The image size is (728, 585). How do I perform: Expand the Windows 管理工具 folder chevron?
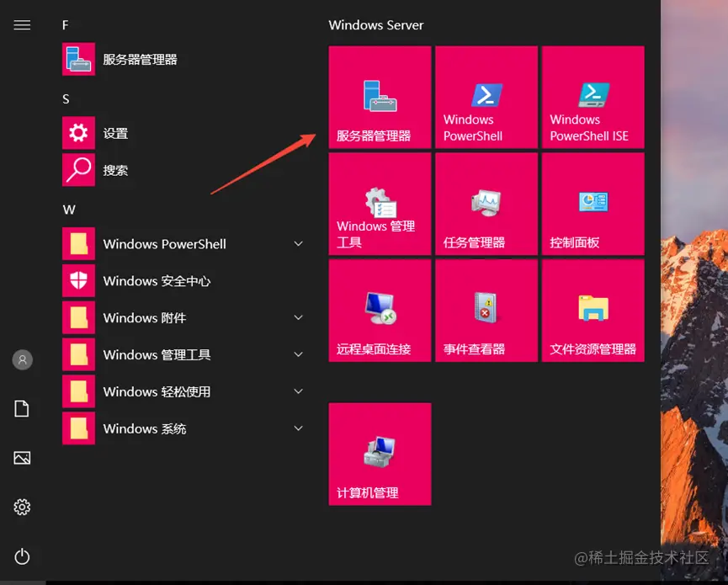pos(299,354)
